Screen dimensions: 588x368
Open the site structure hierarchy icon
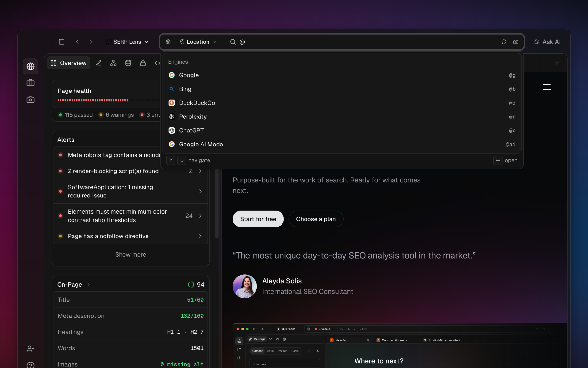tap(113, 63)
